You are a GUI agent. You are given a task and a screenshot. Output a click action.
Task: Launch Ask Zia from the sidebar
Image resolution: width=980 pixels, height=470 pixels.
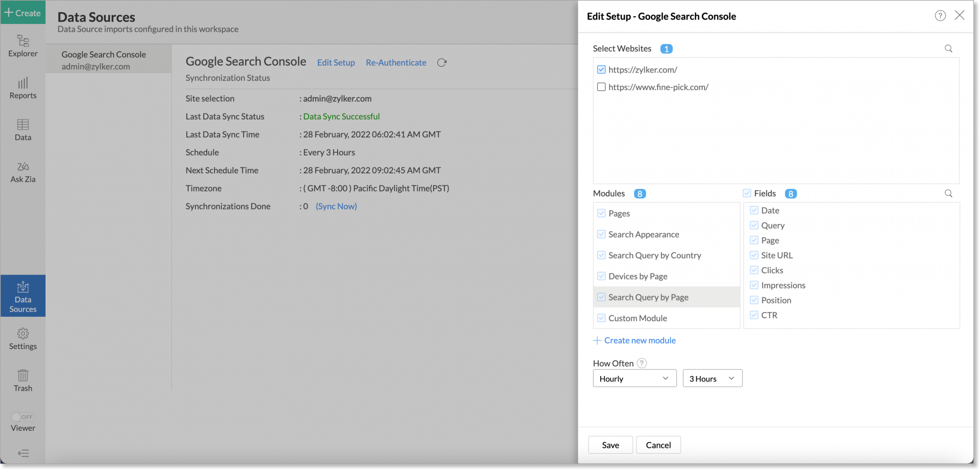pos(23,171)
